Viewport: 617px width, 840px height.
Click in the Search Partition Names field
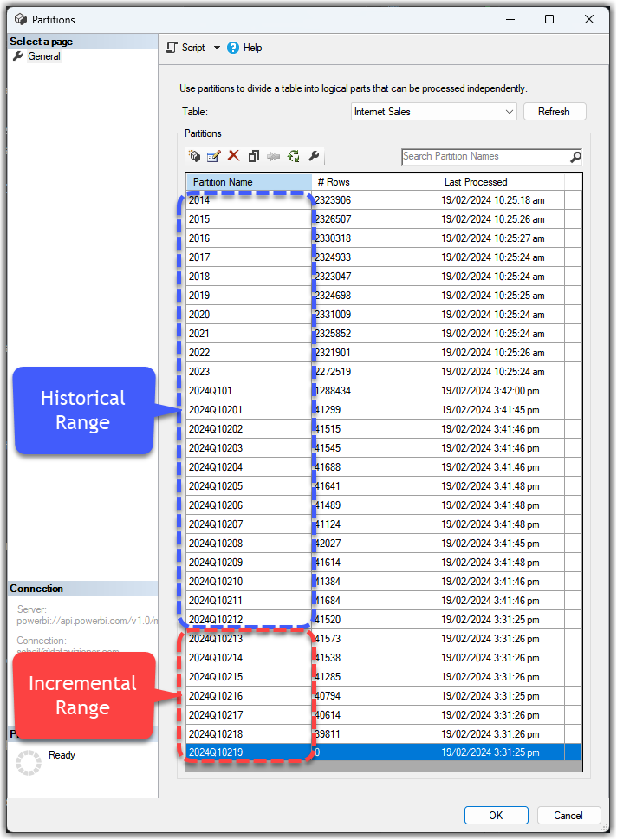click(x=484, y=156)
